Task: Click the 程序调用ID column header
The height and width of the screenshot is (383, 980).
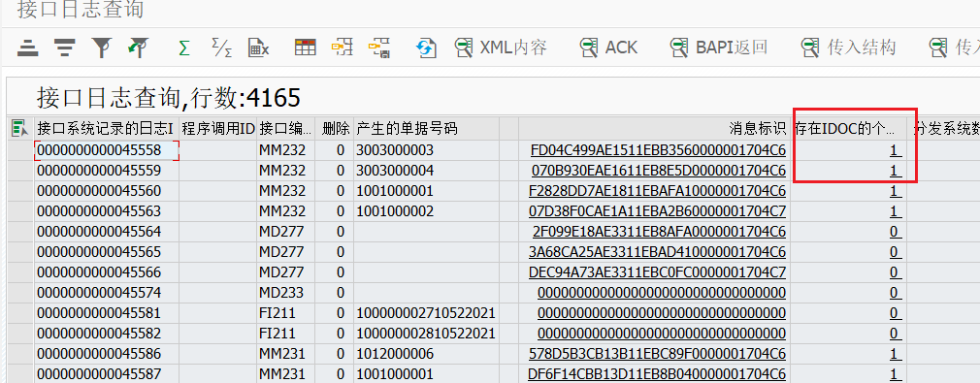Action: point(218,129)
